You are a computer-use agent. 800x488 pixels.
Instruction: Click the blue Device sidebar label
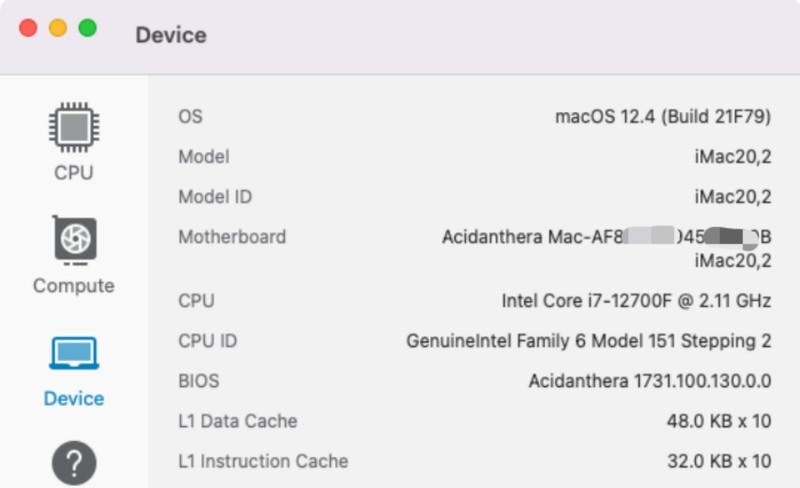coord(74,398)
